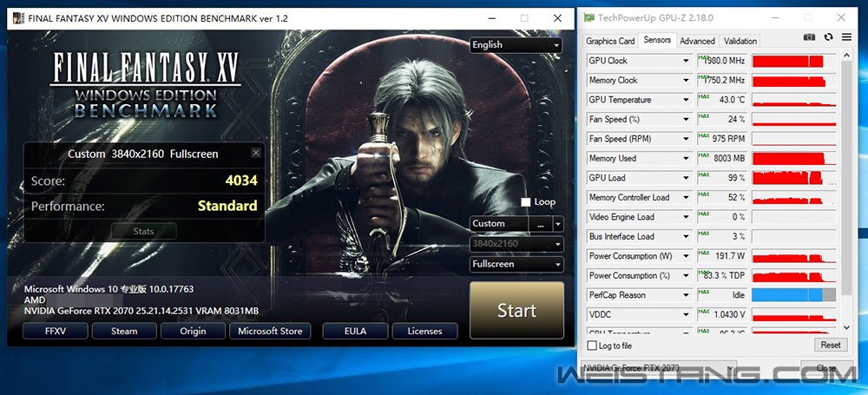Viewport: 868px width, 395px height.
Task: Click the PerfCap Reason blue graph
Action: (794, 295)
